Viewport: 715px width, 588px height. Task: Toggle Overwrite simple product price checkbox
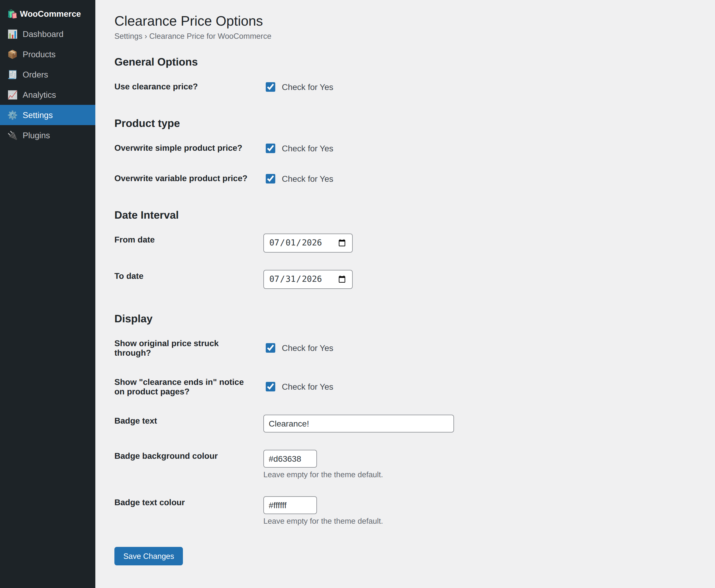(x=270, y=148)
